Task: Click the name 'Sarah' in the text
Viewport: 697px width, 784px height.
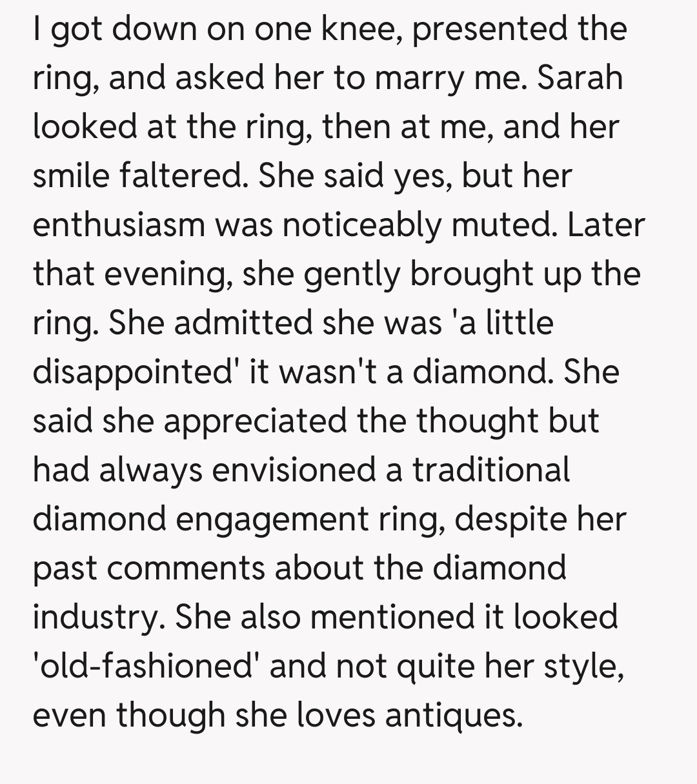Action: 580,77
